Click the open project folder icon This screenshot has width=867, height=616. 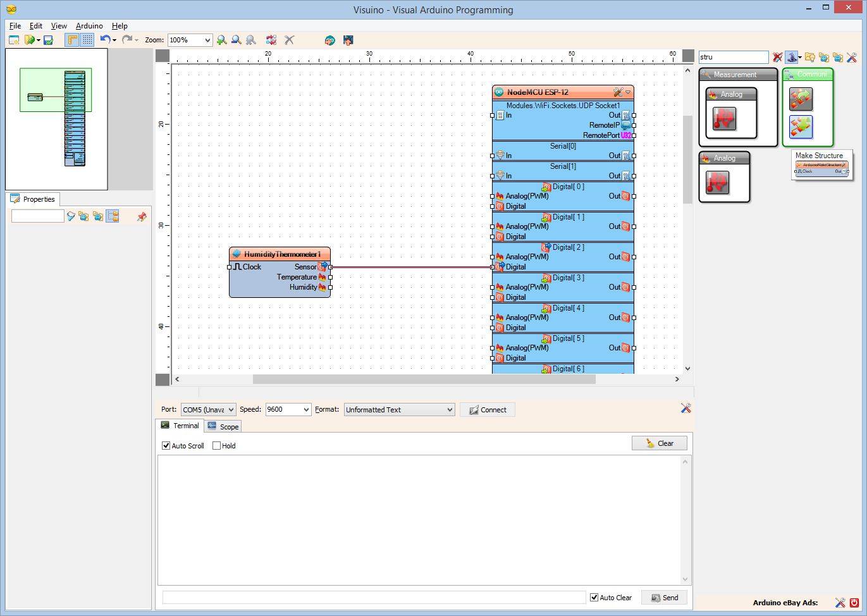[x=29, y=40]
